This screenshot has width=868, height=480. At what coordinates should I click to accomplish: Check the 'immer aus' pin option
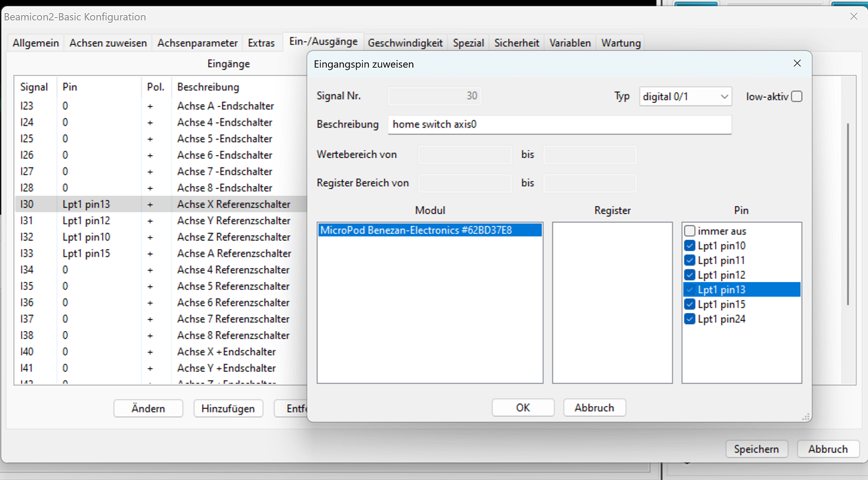tap(690, 231)
